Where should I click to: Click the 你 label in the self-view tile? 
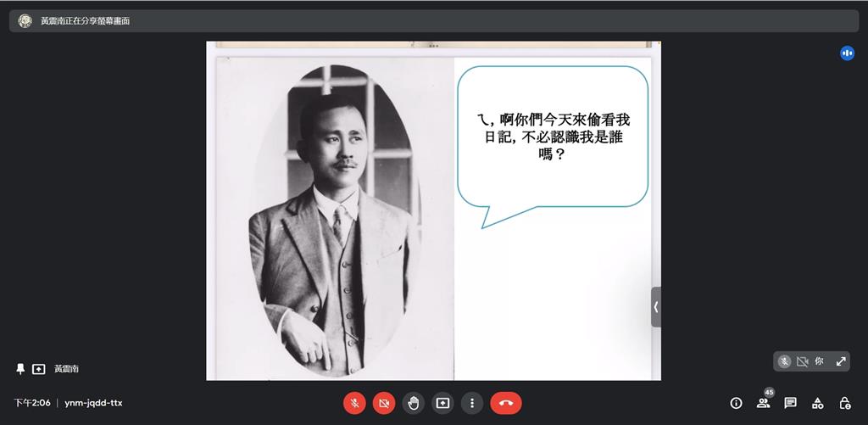(x=820, y=361)
